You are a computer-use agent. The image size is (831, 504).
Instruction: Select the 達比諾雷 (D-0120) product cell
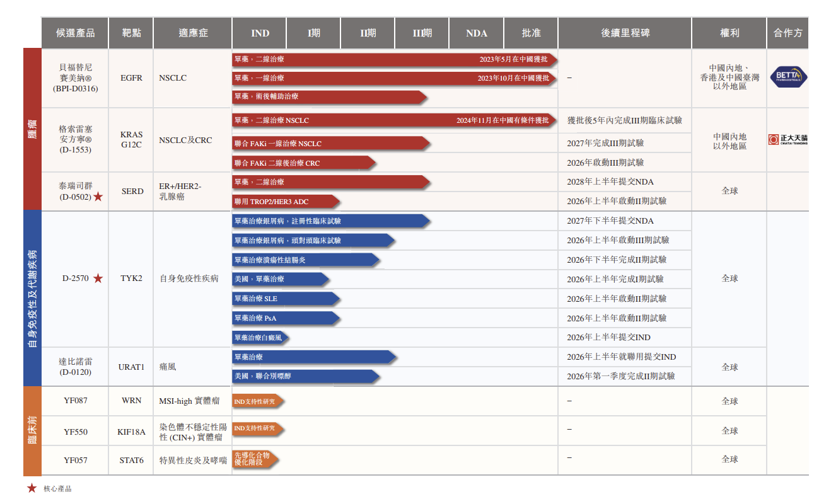tap(76, 367)
